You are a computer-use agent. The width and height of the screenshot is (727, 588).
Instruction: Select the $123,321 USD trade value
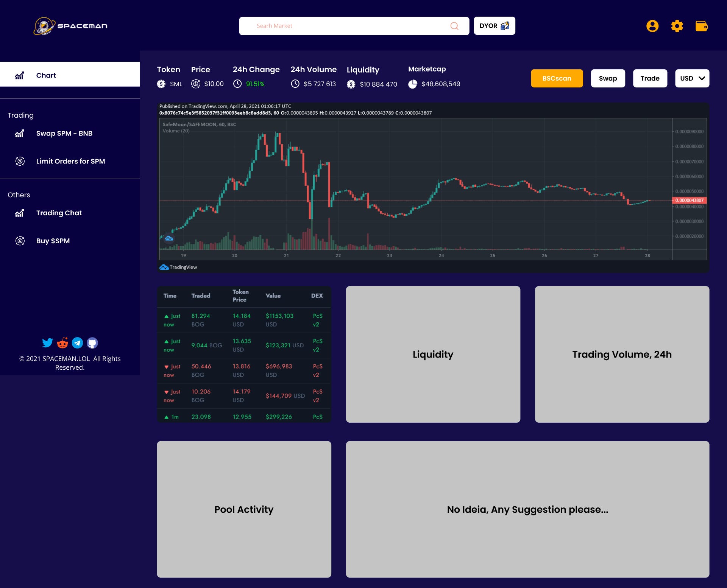(285, 345)
